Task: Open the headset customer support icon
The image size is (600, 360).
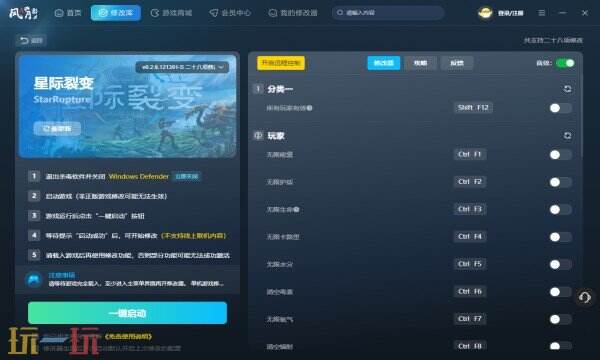Action: [585, 297]
